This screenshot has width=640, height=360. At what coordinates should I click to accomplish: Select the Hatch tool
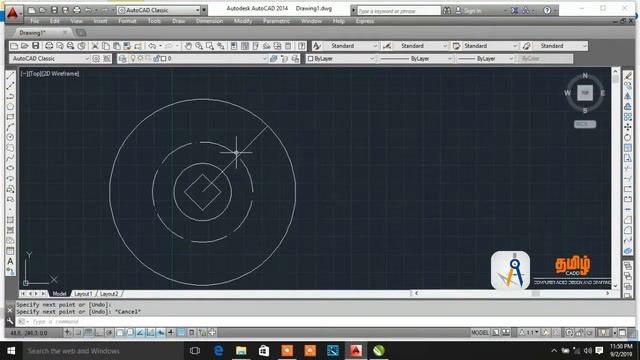click(11, 220)
